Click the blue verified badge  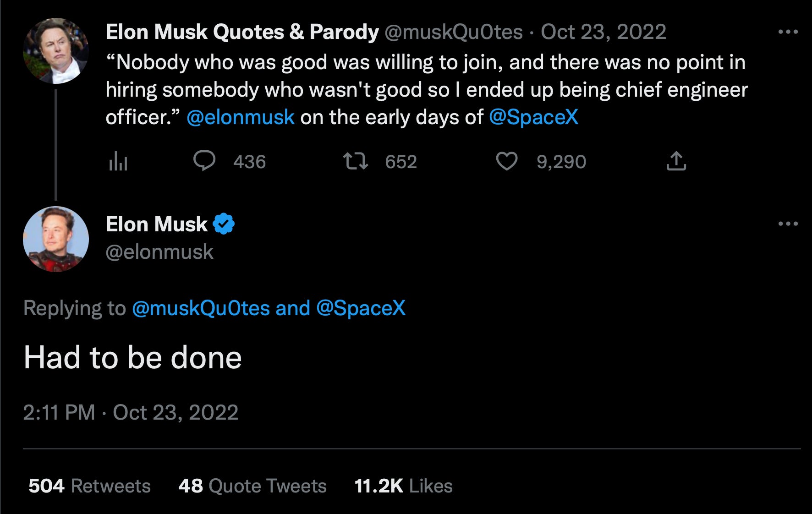point(224,224)
